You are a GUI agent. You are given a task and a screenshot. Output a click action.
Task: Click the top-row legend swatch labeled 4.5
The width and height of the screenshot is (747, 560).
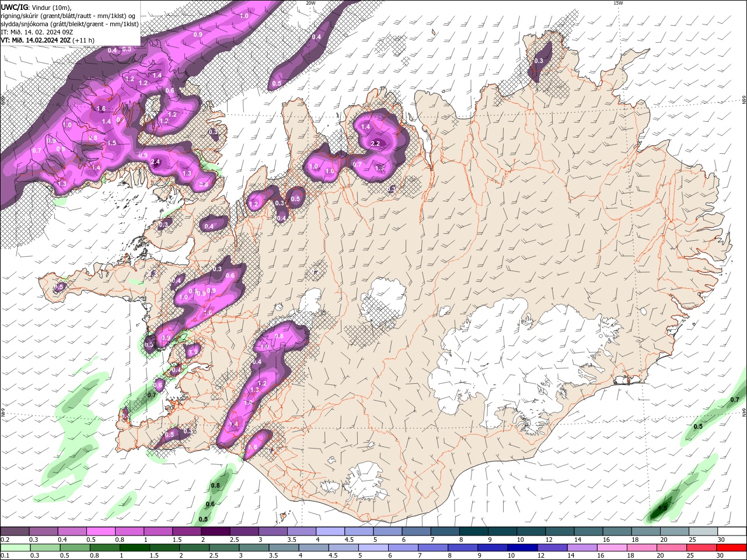(x=359, y=531)
